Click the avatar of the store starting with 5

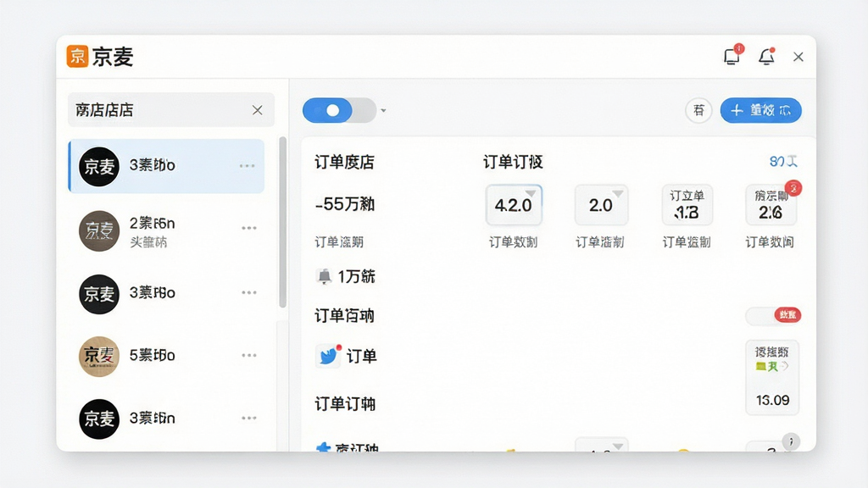click(x=99, y=357)
